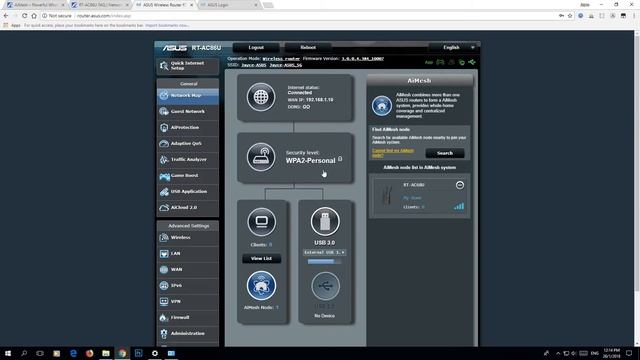Screen dimensions: 640x360
Task: Open the AiProtection page
Action: (x=187, y=127)
